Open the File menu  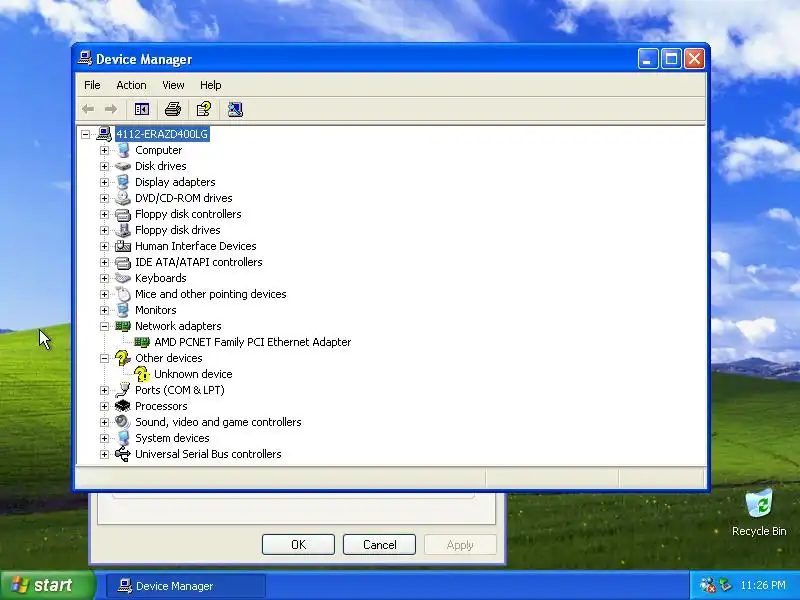(92, 85)
